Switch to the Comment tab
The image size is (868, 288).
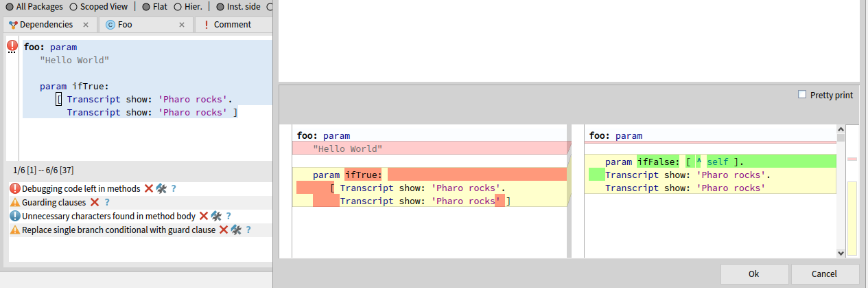233,25
